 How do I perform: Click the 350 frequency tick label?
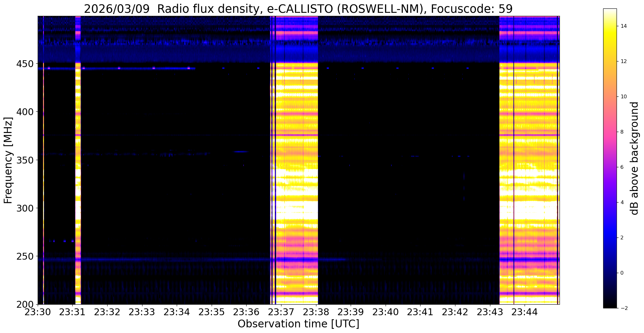25,160
